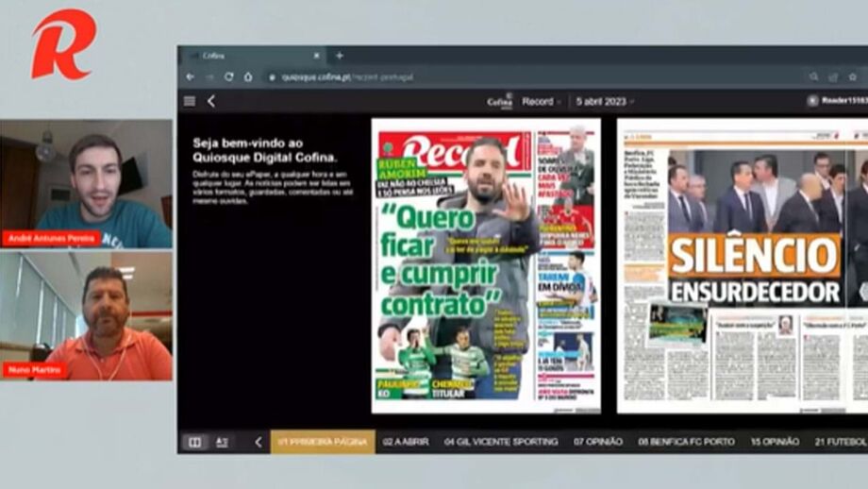Click the browser home icon
This screenshot has width=868, height=489.
point(248,77)
